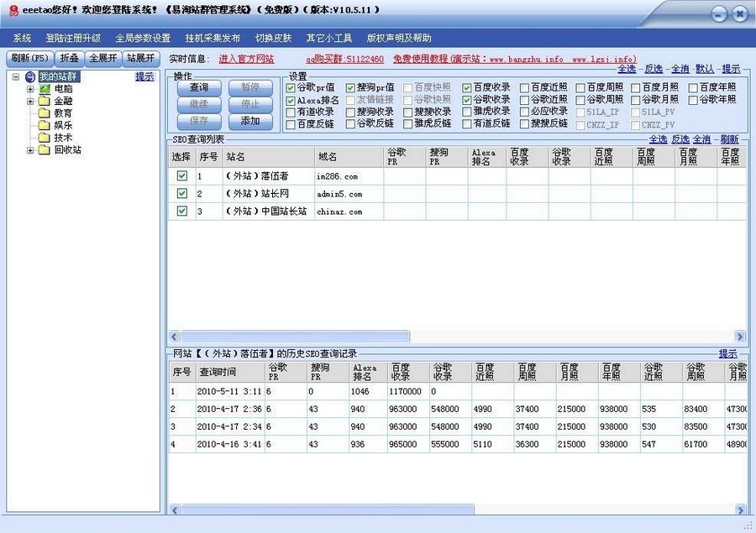This screenshot has width=756, height=533.
Task: Uncheck the 百度收录 checkbox
Action: coord(467,88)
